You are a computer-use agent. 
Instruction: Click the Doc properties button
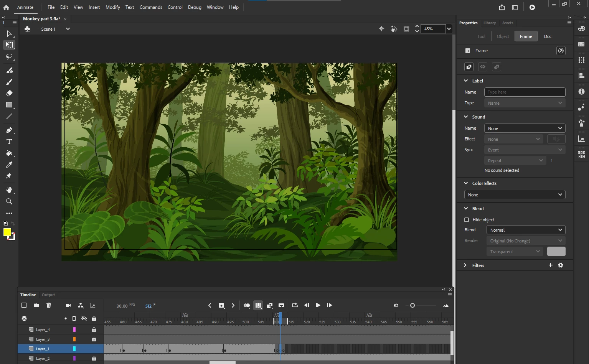pyautogui.click(x=548, y=36)
